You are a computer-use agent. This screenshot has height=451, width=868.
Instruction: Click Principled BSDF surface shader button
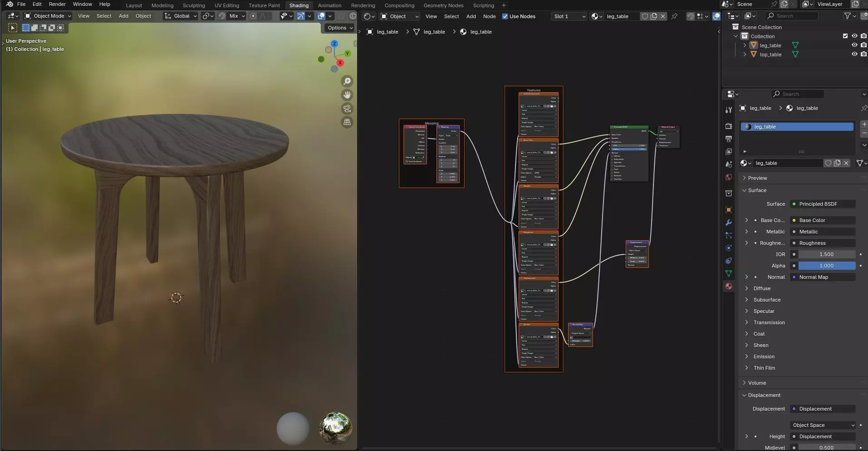click(823, 204)
